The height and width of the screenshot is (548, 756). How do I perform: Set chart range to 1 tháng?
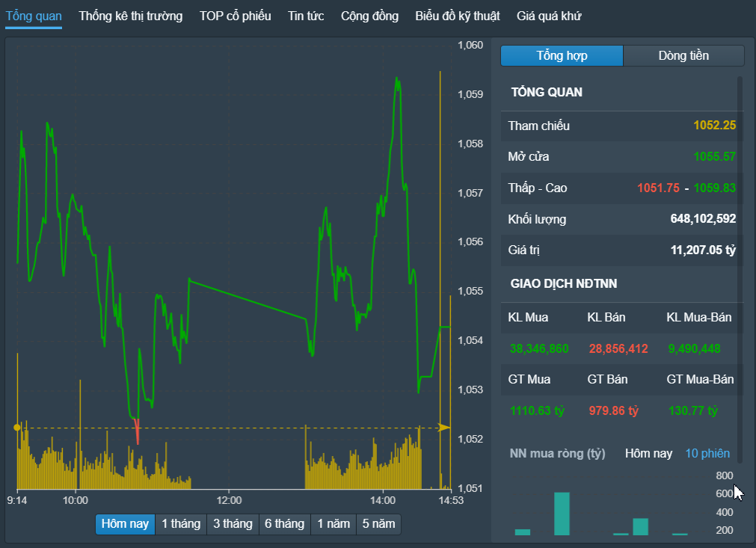click(181, 524)
